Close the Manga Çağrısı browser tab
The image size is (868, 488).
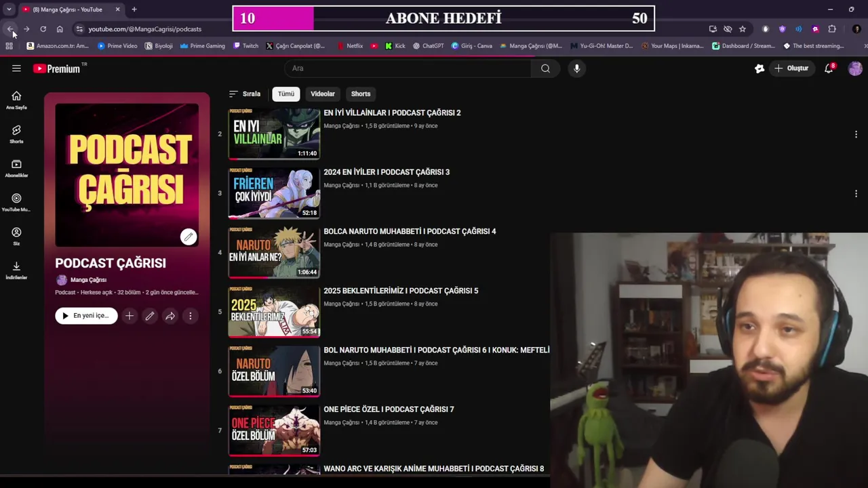point(117,9)
